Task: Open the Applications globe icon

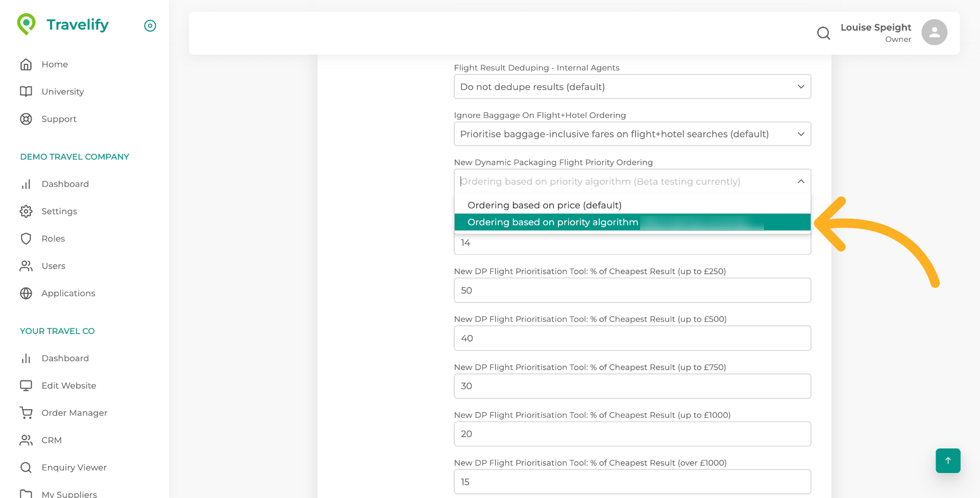Action: point(26,293)
